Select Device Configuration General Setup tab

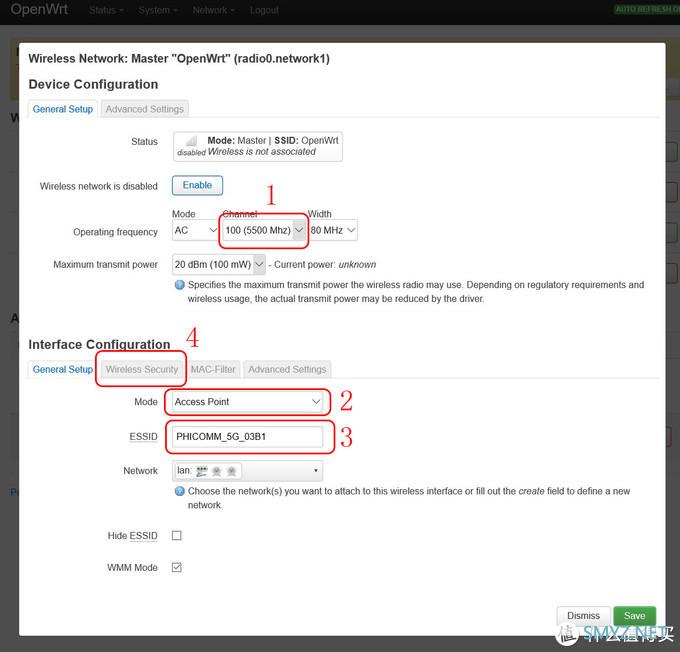pyautogui.click(x=63, y=109)
